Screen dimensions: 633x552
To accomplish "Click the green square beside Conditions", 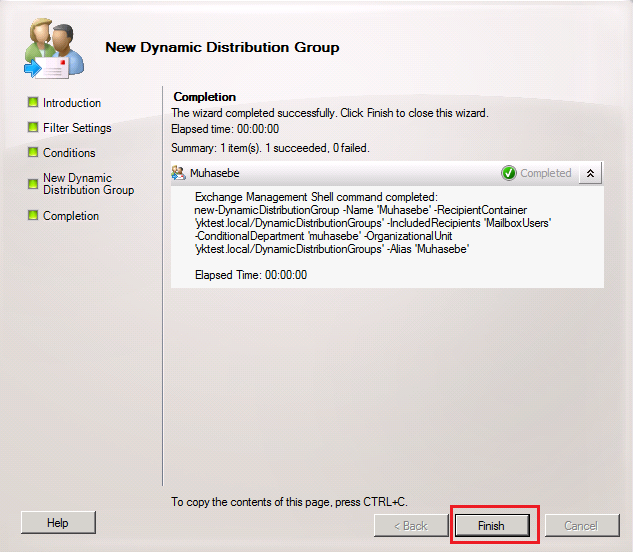I will point(33,152).
